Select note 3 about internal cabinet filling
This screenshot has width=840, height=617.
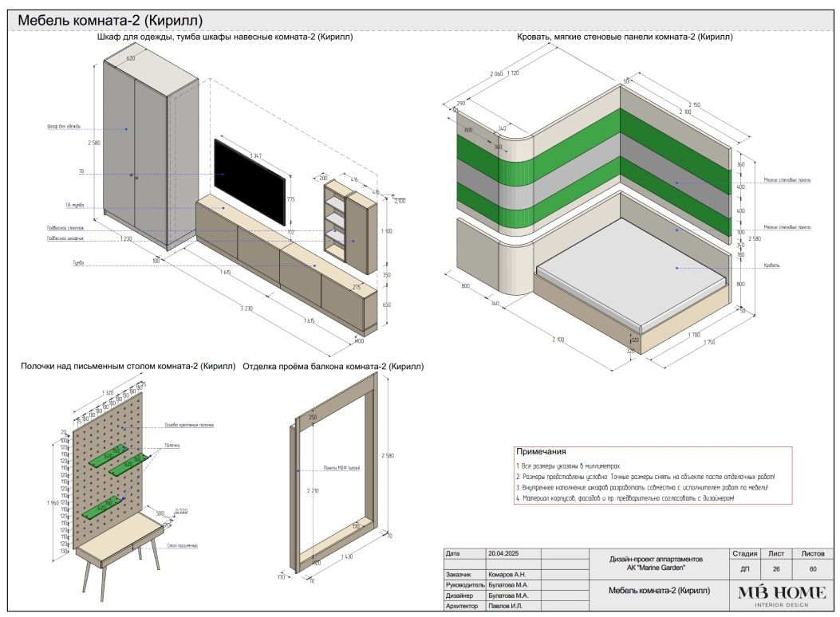click(x=642, y=488)
